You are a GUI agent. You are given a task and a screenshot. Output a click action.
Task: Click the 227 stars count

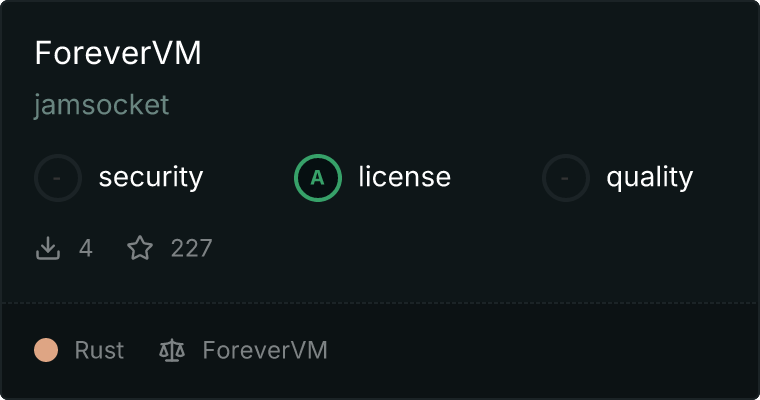tap(191, 248)
